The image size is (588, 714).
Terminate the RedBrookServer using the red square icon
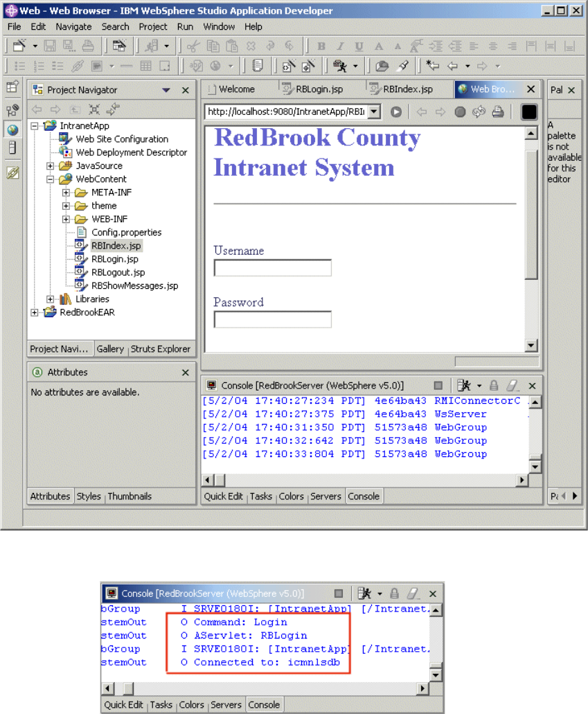coord(438,385)
